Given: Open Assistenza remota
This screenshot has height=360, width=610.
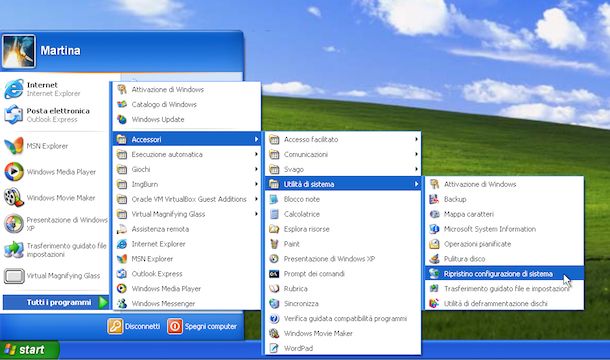Looking at the screenshot, I should (187, 229).
